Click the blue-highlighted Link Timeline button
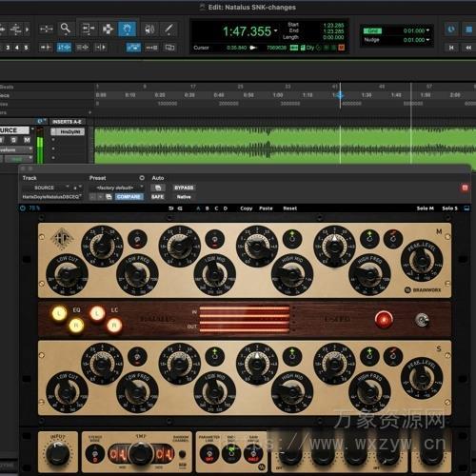Viewport: 476px width, 476px height. click(64, 48)
